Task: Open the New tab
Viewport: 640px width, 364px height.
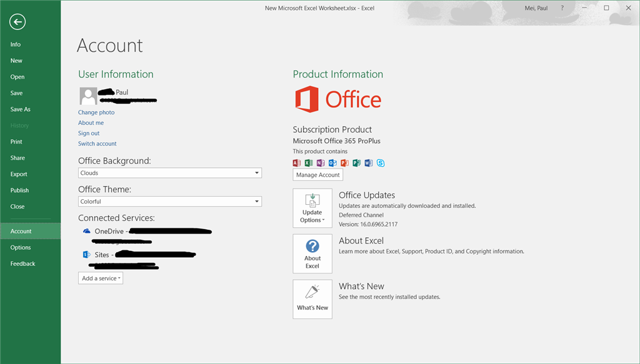Action: 16,61
